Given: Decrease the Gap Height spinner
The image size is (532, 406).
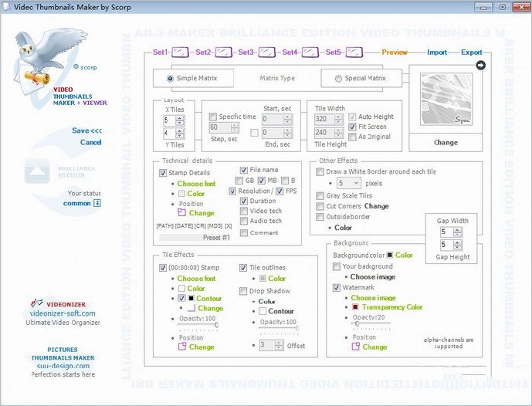Looking at the screenshot, I should coord(458,247).
